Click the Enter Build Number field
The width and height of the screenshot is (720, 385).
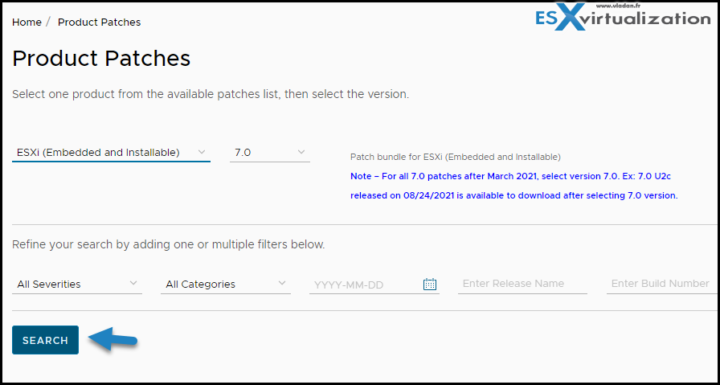click(x=662, y=284)
